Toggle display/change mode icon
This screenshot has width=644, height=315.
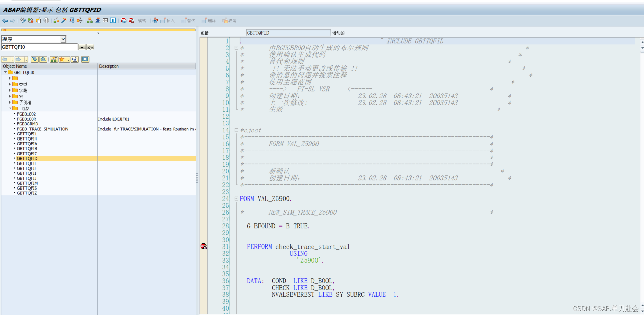click(x=23, y=21)
